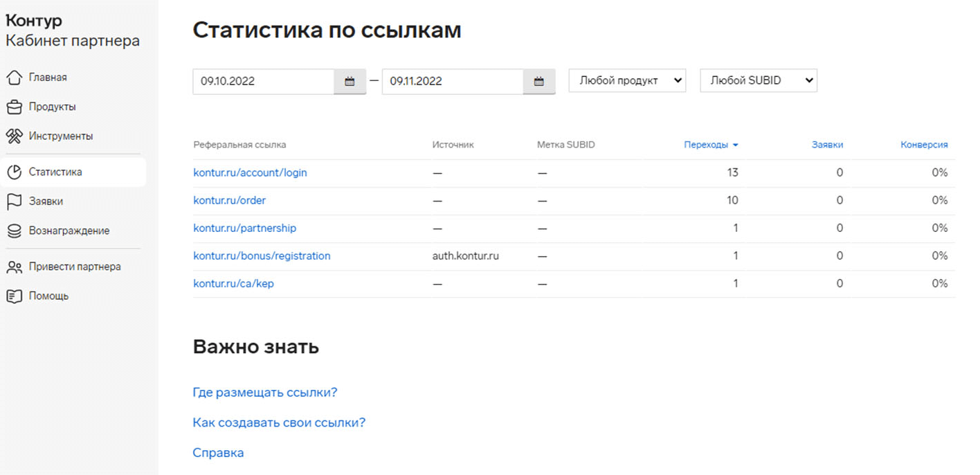Open the Справка link
Viewport: 980px width, 475px height.
(218, 453)
